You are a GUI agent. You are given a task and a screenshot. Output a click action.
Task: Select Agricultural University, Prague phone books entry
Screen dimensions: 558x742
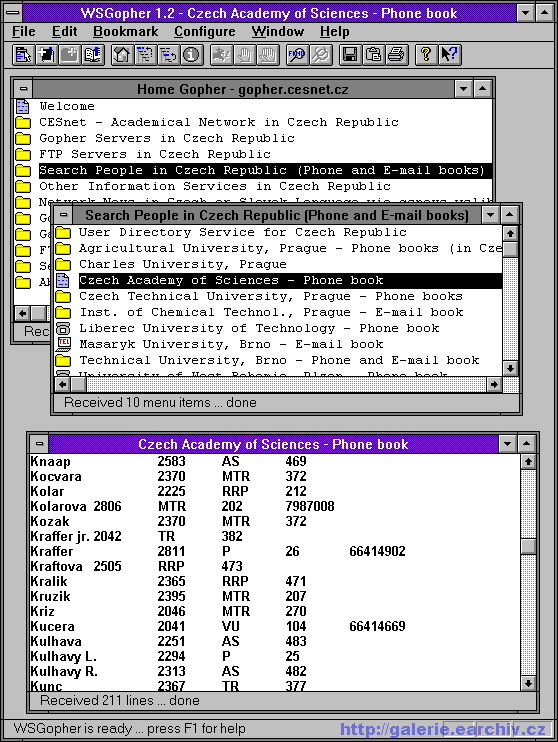pos(290,248)
